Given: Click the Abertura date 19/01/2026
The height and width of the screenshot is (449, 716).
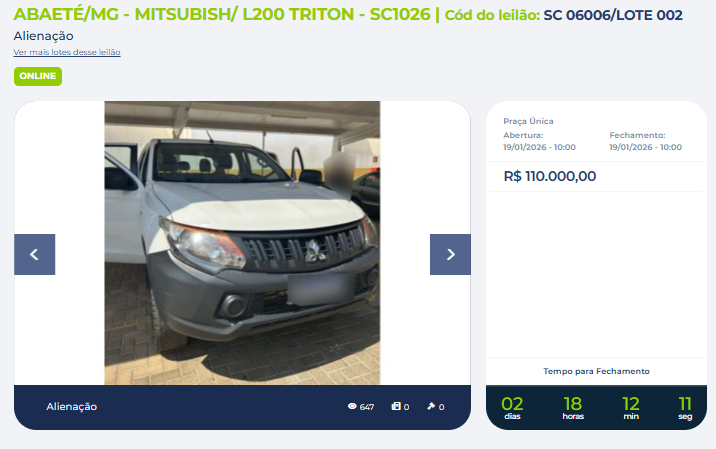Looking at the screenshot, I should (x=539, y=147).
